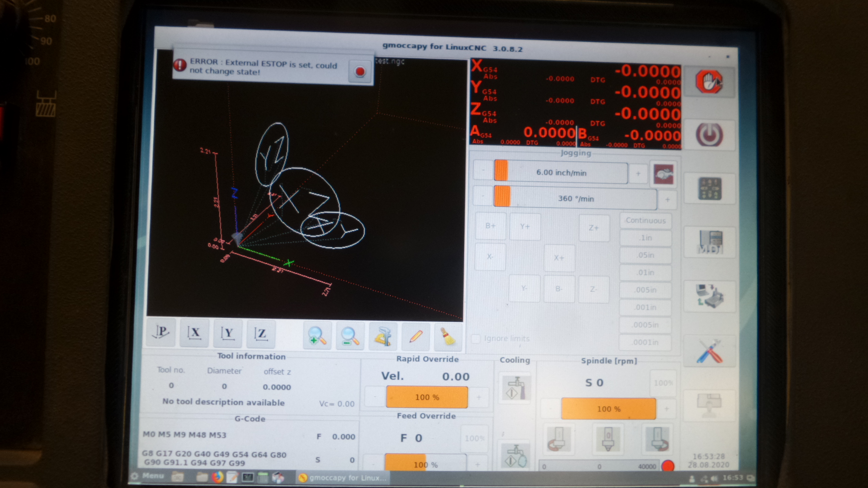868x488 pixels.
Task: Clear the live plot with broom
Action: [x=448, y=338]
